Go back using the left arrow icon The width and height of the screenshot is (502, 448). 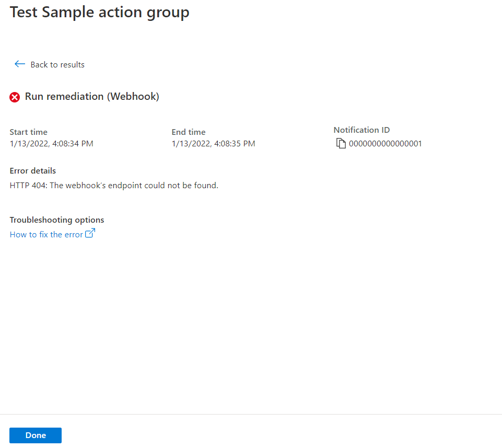coord(20,64)
